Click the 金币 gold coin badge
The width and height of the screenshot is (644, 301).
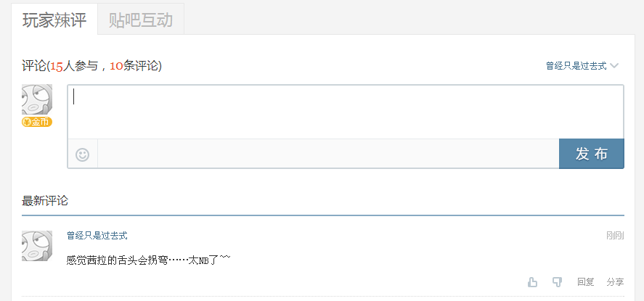(37, 122)
